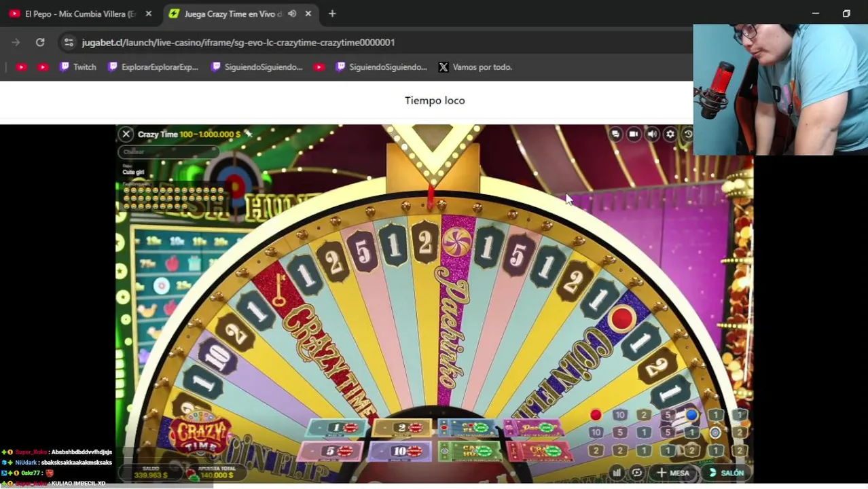868x489 pixels.
Task: Open the game settings gear icon
Action: [670, 134]
